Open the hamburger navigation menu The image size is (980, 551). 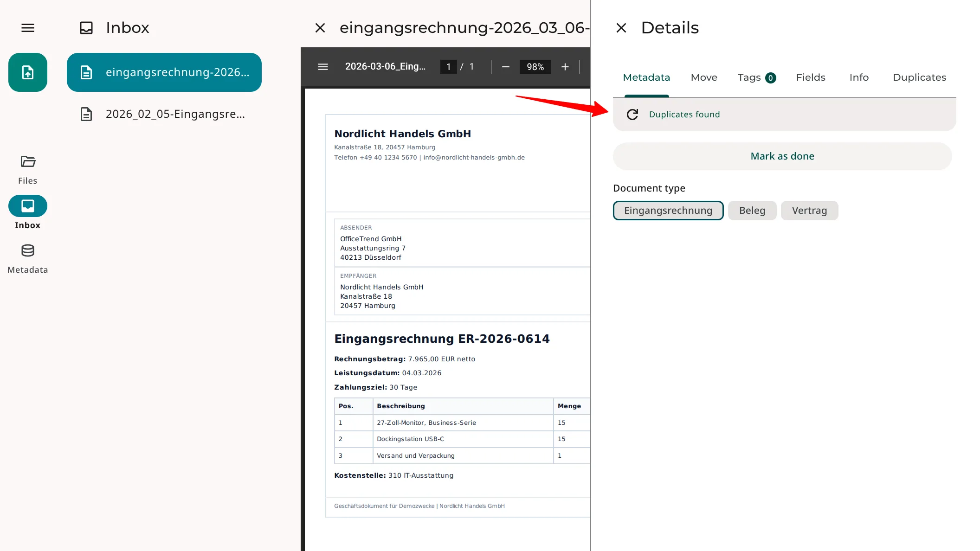(28, 28)
